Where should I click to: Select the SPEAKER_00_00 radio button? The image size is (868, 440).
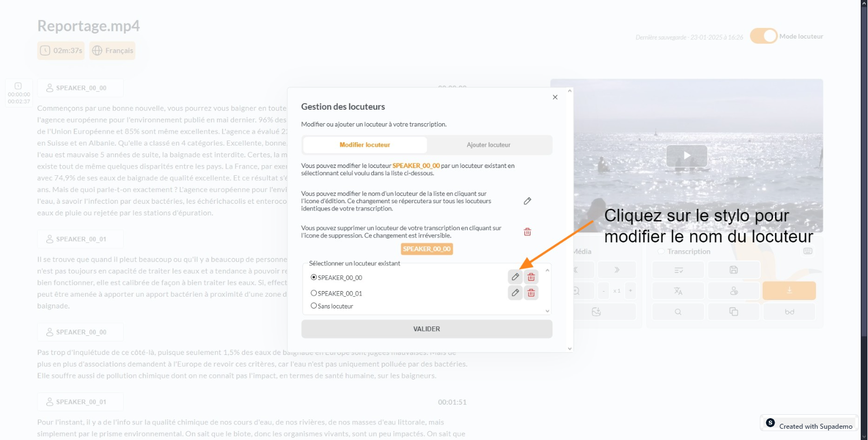pos(313,277)
